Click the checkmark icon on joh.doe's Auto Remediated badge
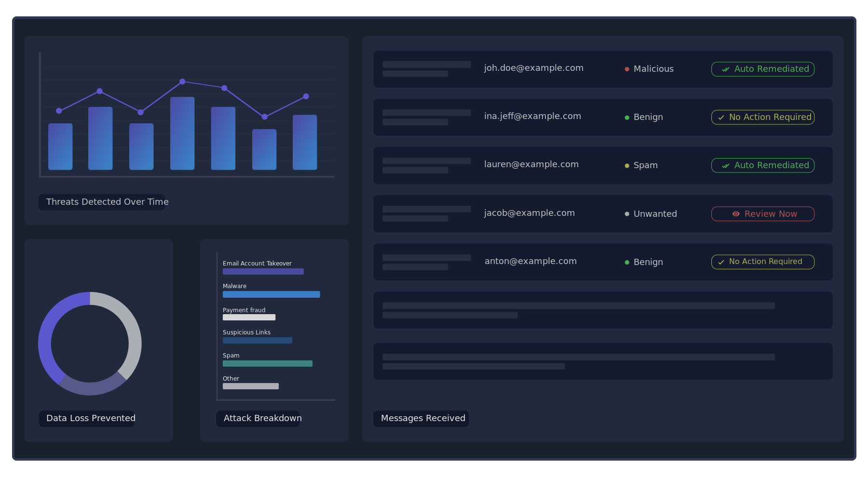868x477 pixels. click(725, 69)
